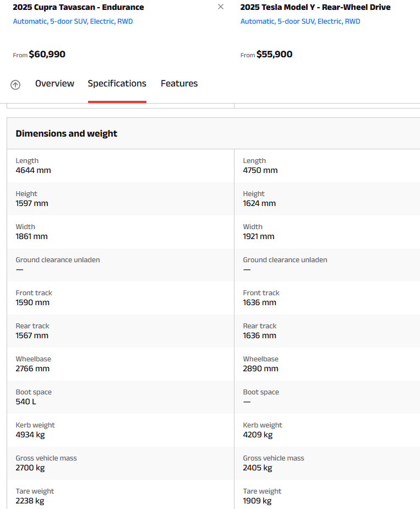Image resolution: width=420 pixels, height=509 pixels.
Task: Click the 2025 Tesla Model Y title
Action: [x=315, y=7]
